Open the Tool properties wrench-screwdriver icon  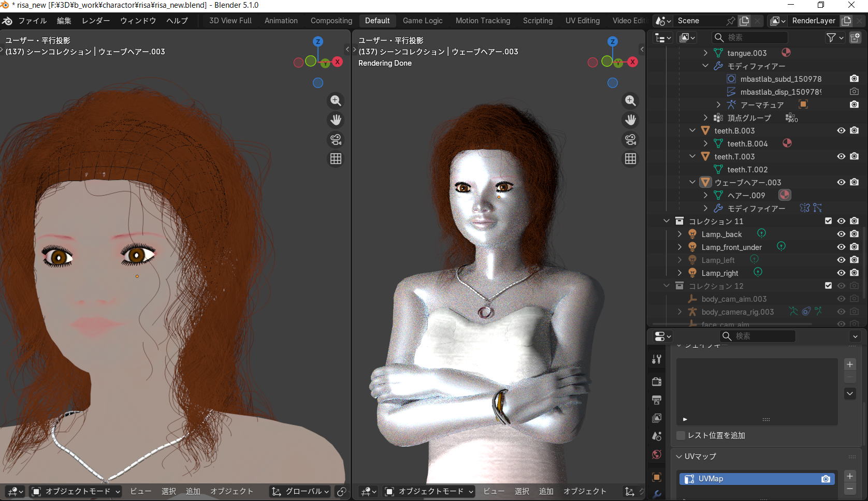point(657,359)
